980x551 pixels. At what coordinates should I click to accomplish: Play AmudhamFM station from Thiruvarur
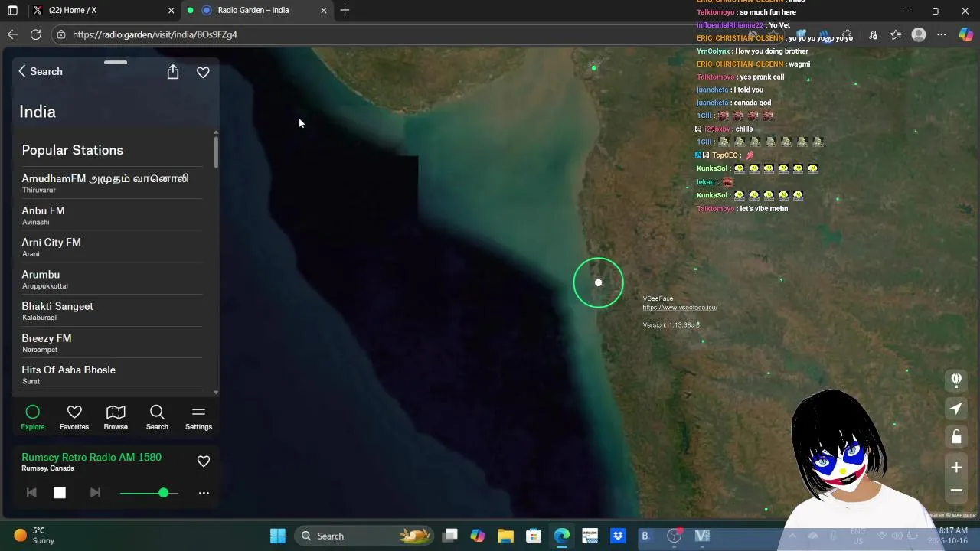click(x=112, y=183)
